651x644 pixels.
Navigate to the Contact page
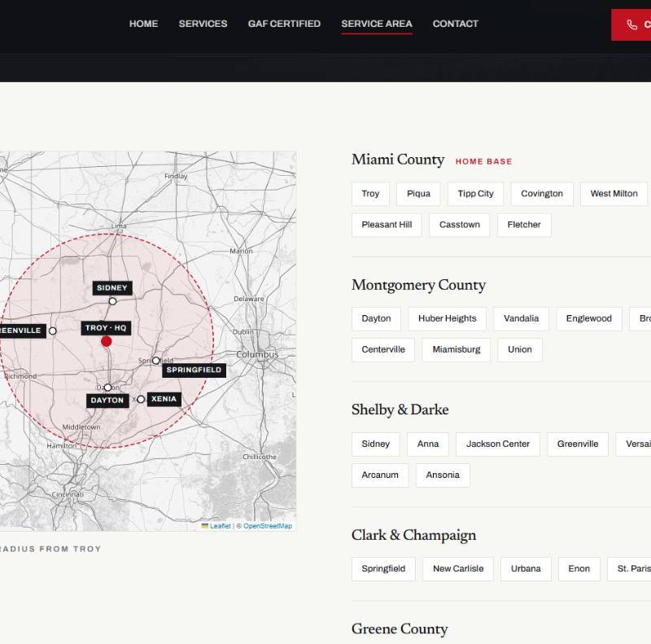click(x=456, y=24)
